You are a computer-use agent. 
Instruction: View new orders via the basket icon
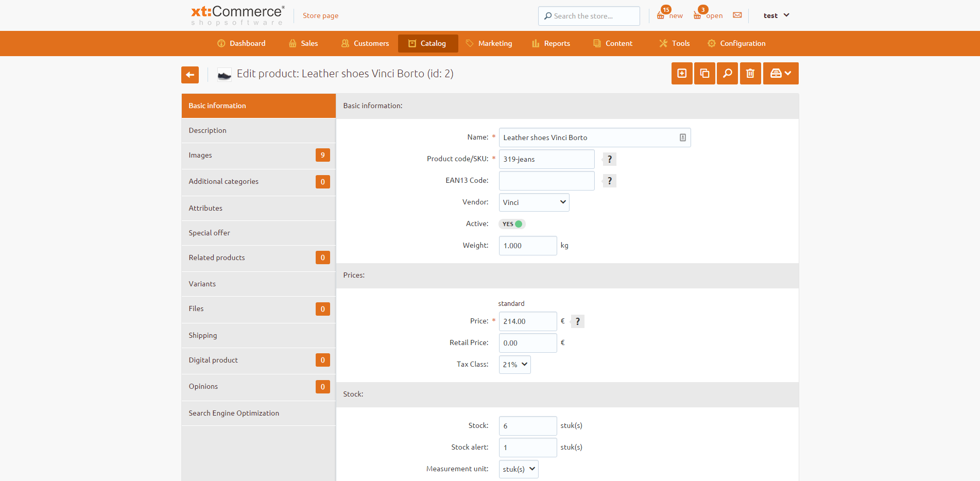(x=662, y=14)
